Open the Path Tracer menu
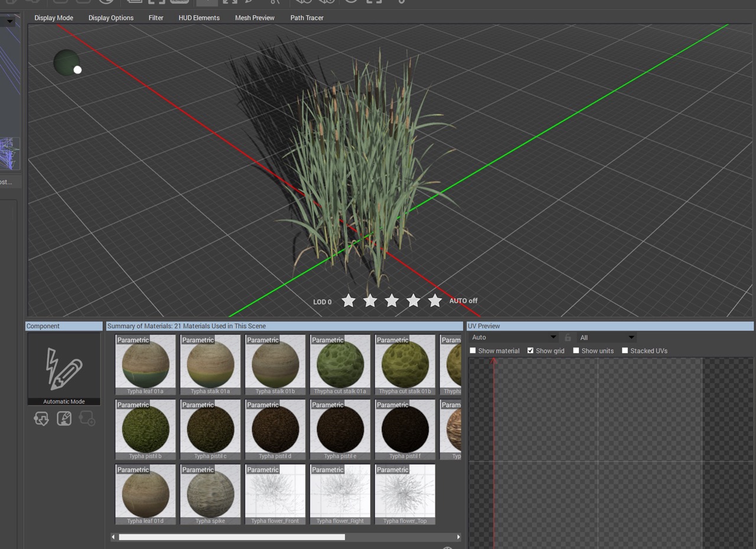The image size is (756, 549). tap(307, 18)
